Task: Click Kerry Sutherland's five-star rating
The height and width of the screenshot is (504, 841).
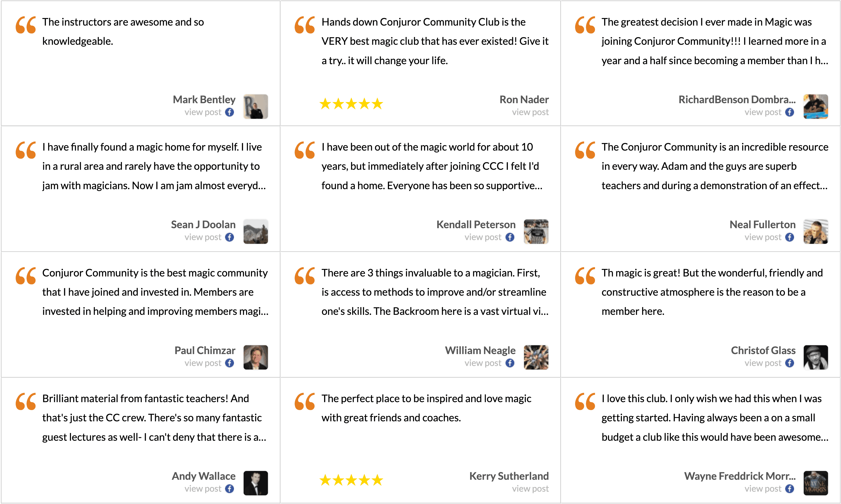Action: tap(351, 480)
